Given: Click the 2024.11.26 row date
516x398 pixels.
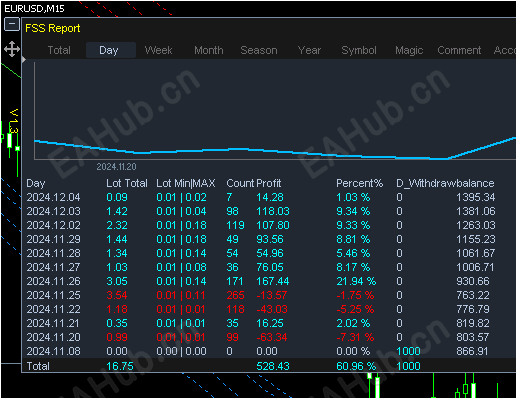Looking at the screenshot, I should pos(53,281).
